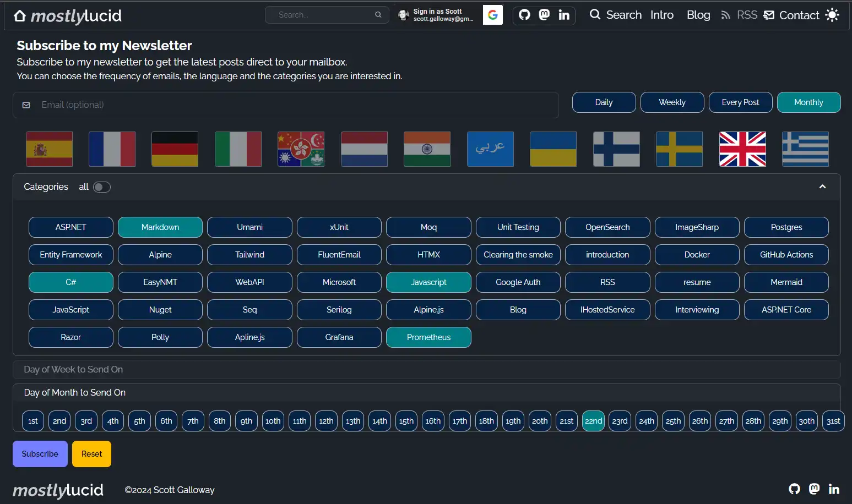Open Contact via the envelope icon
The image size is (852, 504).
768,15
